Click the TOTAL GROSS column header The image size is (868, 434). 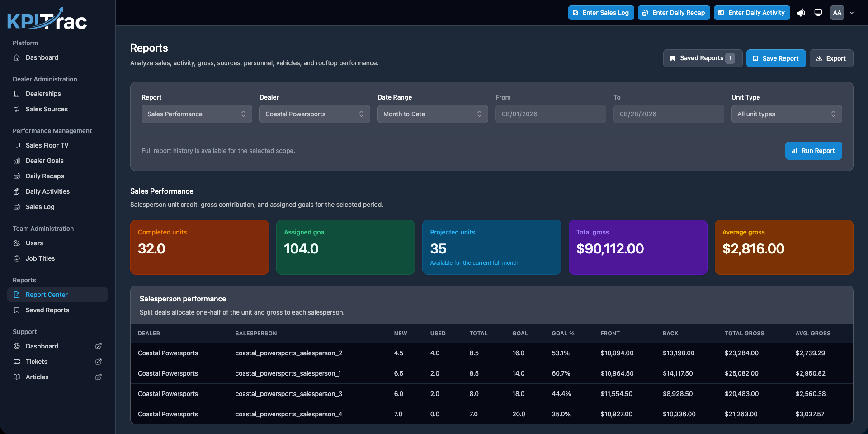coord(744,334)
